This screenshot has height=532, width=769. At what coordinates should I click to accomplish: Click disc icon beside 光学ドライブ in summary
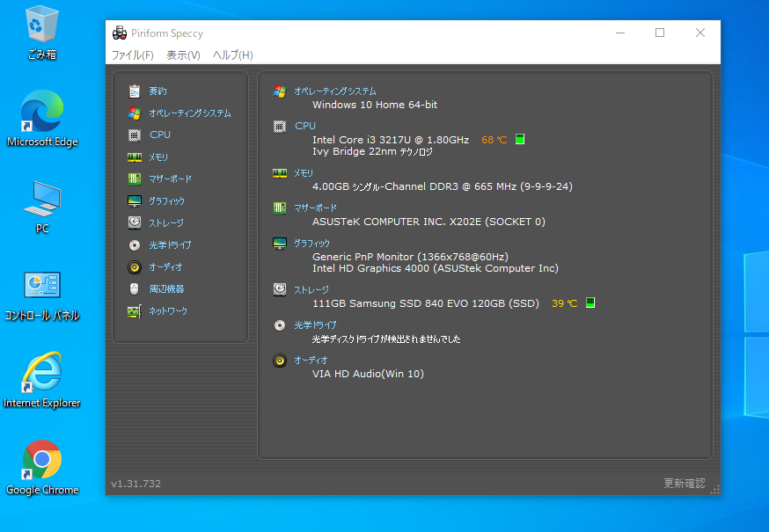280,325
